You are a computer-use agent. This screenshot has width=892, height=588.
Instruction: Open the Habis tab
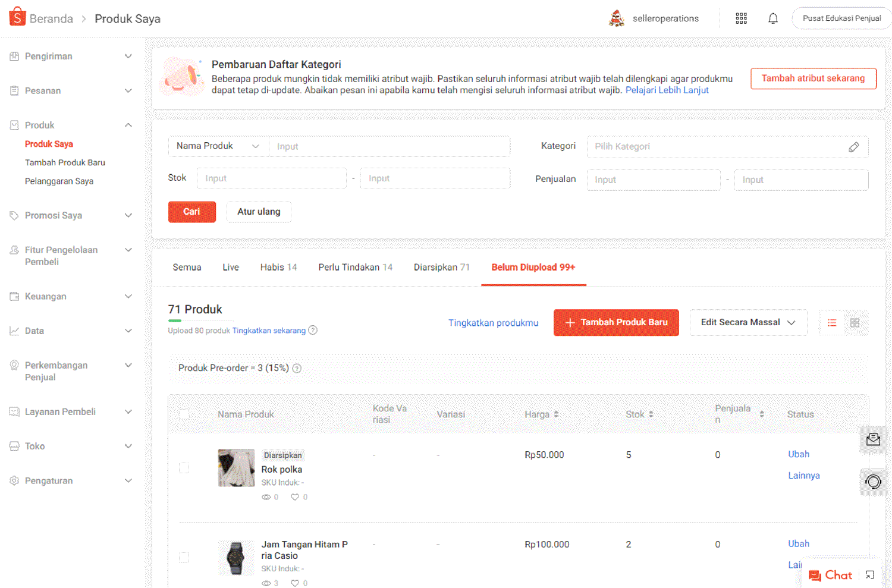(278, 267)
